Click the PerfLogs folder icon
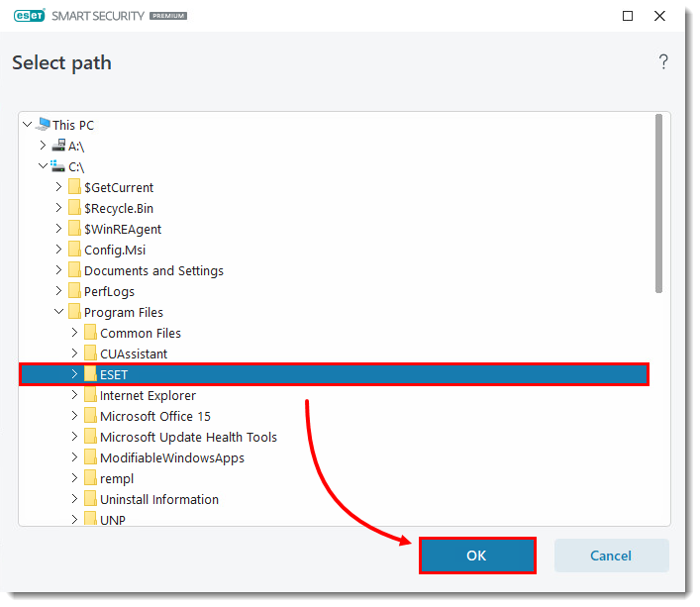The width and height of the screenshot is (700, 607). (74, 291)
